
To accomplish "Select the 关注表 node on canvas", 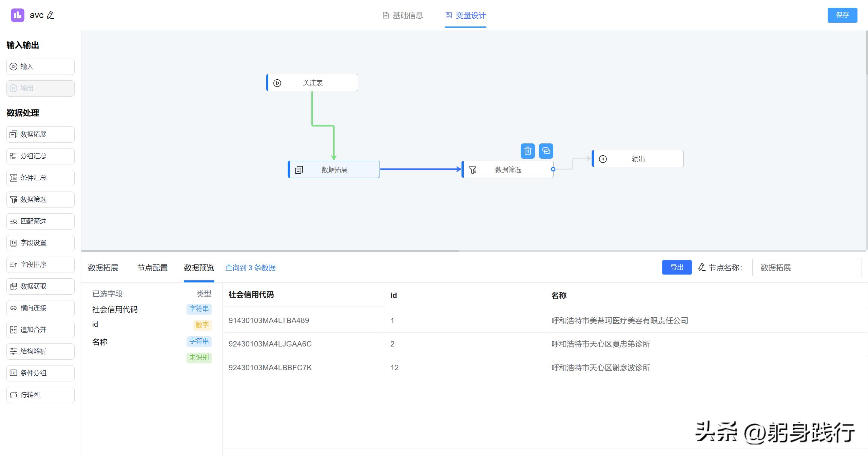I will coord(312,83).
